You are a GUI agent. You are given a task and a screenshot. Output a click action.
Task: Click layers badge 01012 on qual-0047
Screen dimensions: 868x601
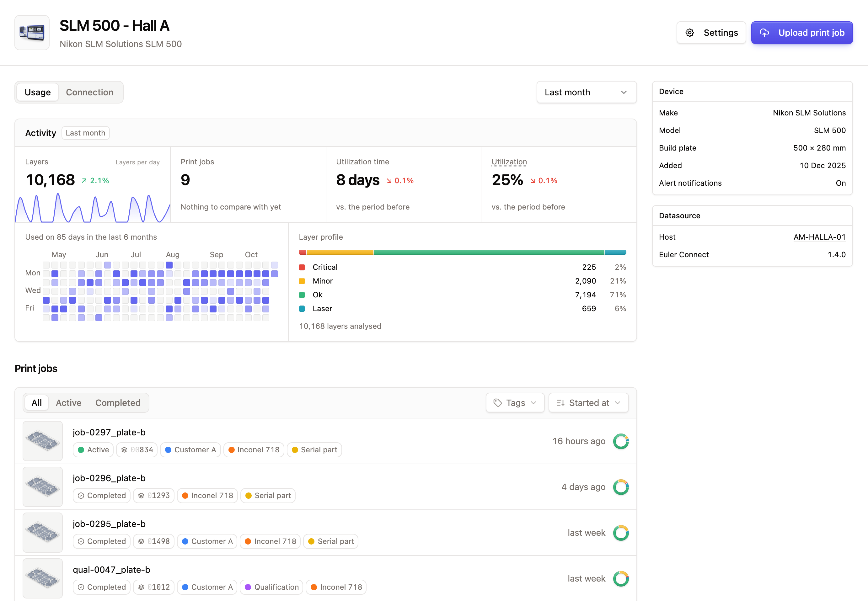(x=154, y=587)
